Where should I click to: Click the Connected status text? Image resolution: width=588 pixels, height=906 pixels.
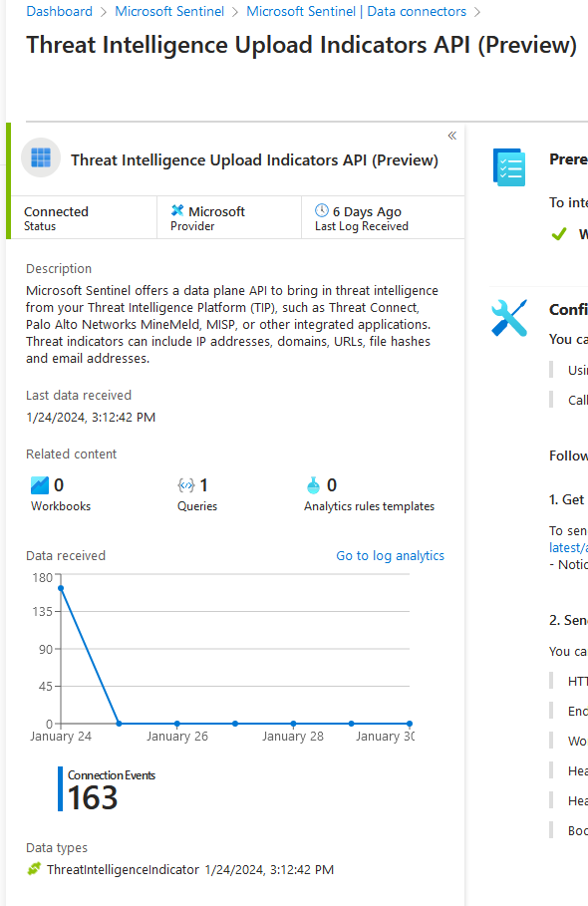[x=56, y=211]
